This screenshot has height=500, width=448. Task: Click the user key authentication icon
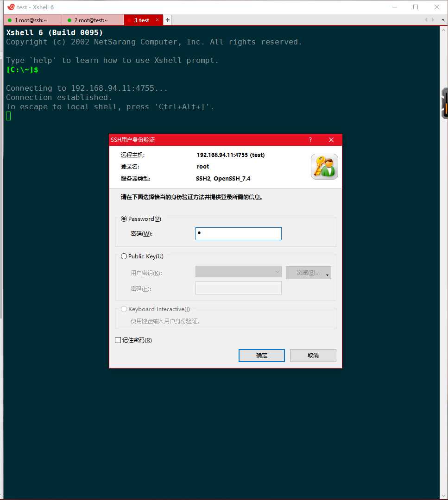(x=324, y=167)
